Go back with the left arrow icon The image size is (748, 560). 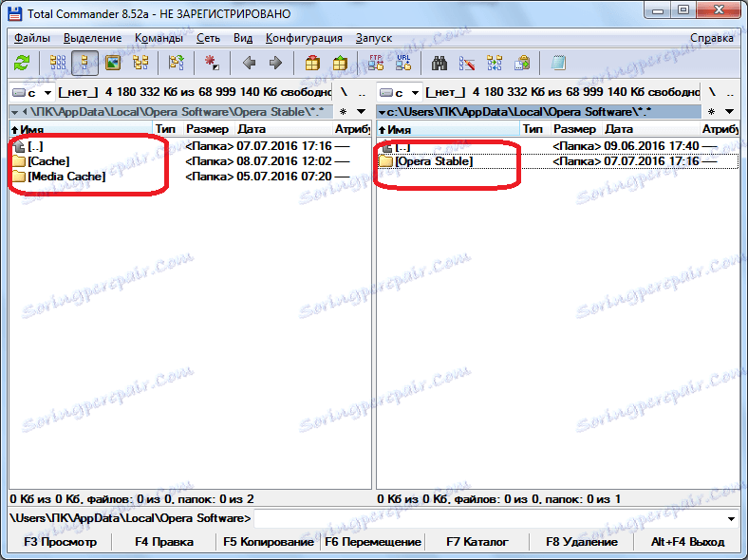tap(249, 63)
